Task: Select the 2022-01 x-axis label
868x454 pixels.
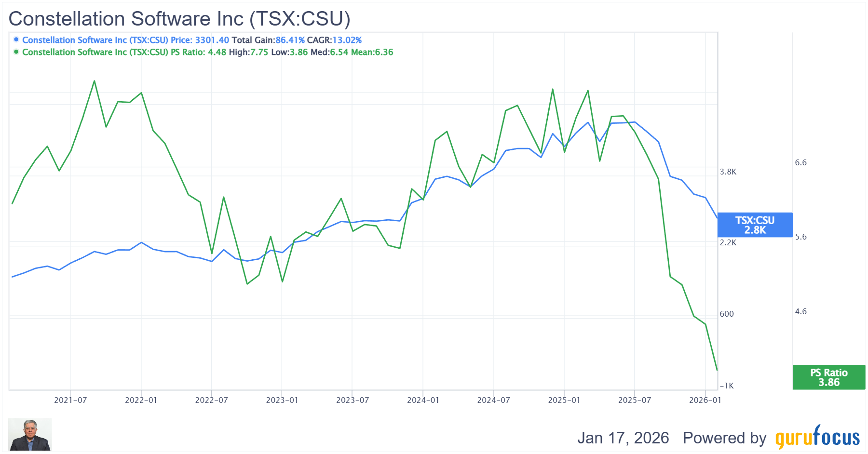Action: [x=141, y=400]
